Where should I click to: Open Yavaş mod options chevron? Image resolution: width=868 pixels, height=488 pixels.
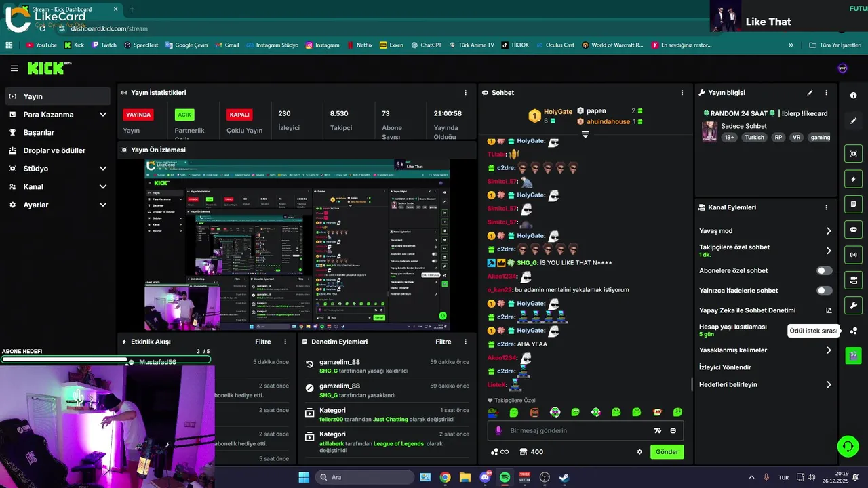click(x=829, y=231)
